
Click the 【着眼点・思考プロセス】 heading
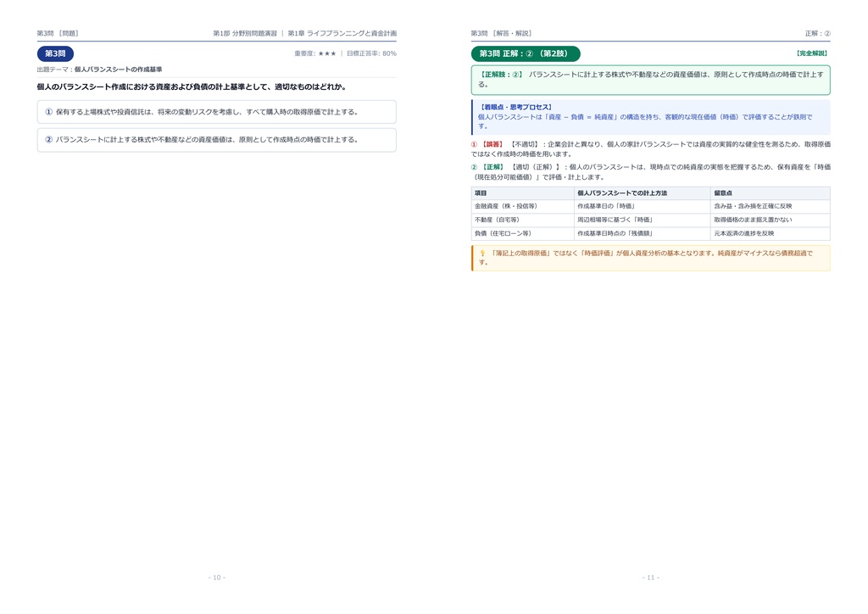[515, 107]
